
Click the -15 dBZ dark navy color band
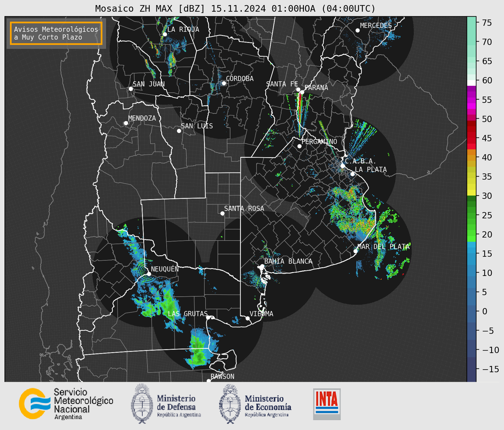[471, 369]
